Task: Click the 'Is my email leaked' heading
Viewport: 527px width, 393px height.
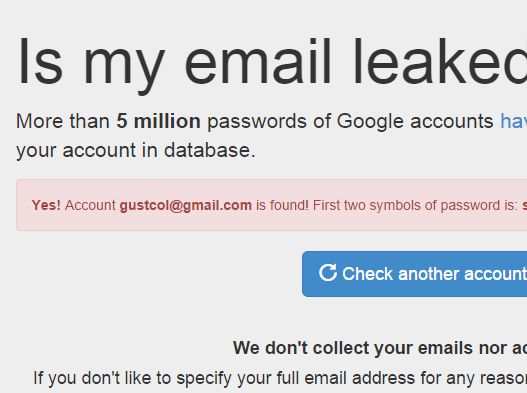Action: (272, 62)
